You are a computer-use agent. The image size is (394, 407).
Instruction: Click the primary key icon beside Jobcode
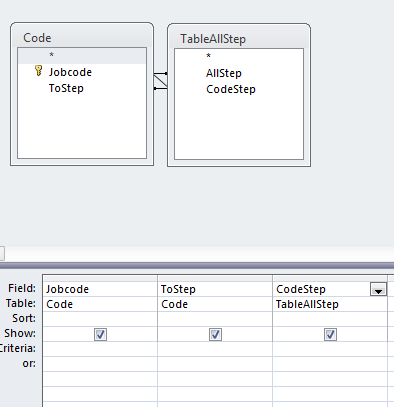click(x=39, y=71)
